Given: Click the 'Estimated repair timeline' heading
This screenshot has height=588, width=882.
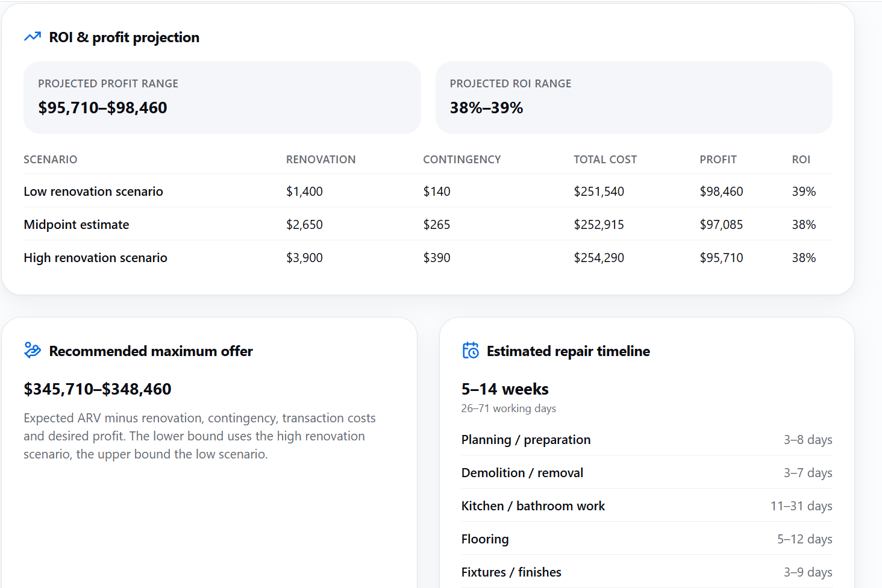Looking at the screenshot, I should click(568, 351).
